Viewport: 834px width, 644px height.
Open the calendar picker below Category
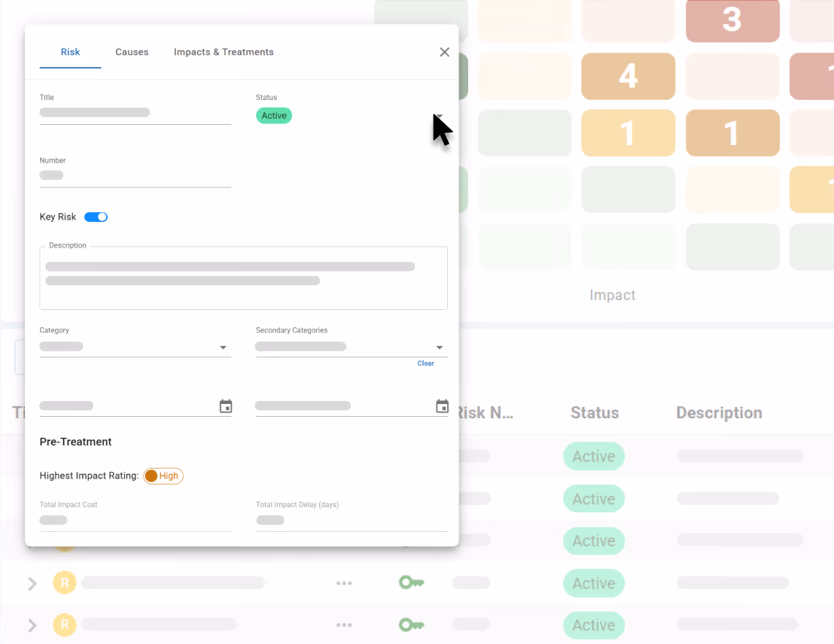coord(226,406)
